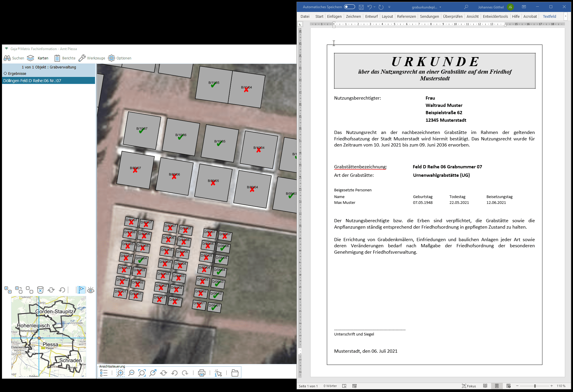Open the graburkundepl document name dropdown

click(440, 7)
